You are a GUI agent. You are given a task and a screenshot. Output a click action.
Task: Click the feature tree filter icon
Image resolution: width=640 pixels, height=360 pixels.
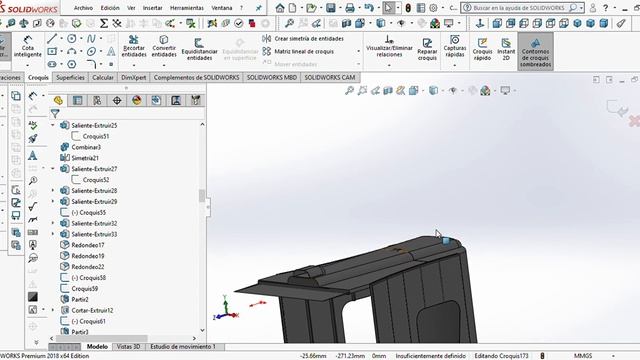click(x=55, y=114)
